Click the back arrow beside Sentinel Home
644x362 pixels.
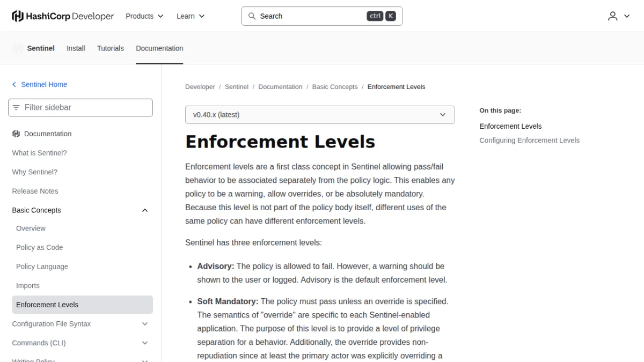tap(14, 85)
